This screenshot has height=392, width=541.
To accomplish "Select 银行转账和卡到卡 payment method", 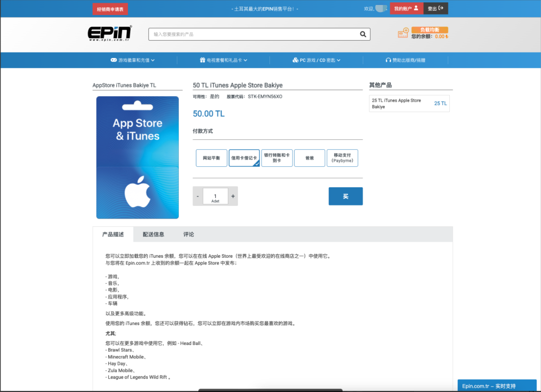I will pos(277,158).
